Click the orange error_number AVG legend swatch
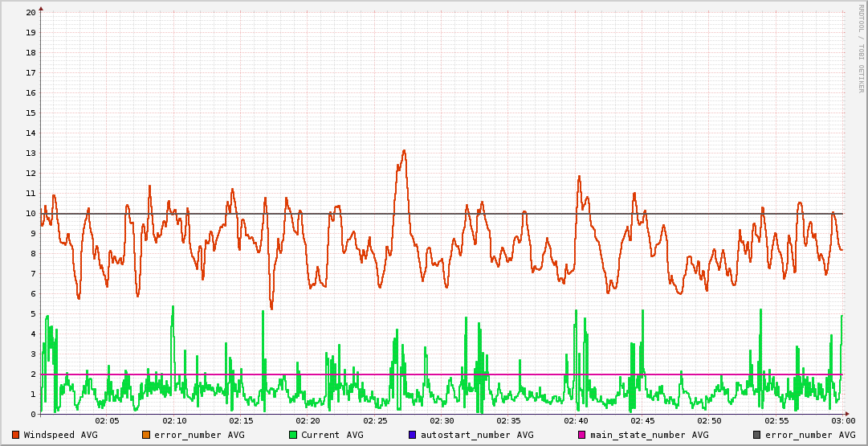868x446 pixels. (145, 435)
